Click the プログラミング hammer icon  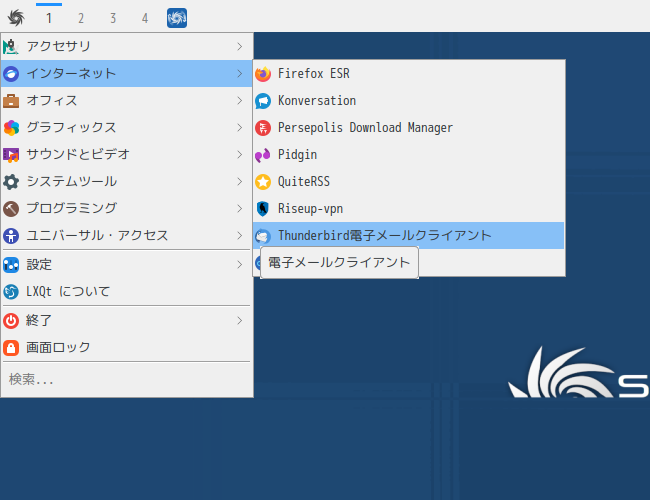11,209
